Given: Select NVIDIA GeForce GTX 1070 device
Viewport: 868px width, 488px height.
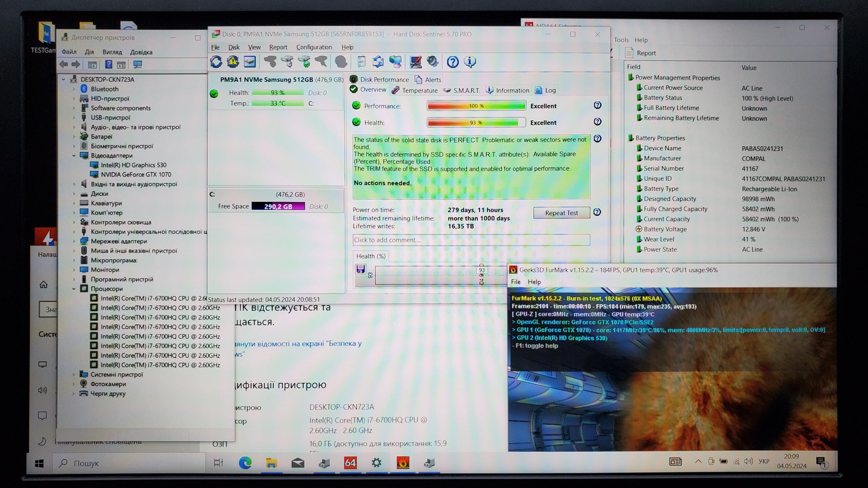Looking at the screenshot, I should pyautogui.click(x=136, y=175).
